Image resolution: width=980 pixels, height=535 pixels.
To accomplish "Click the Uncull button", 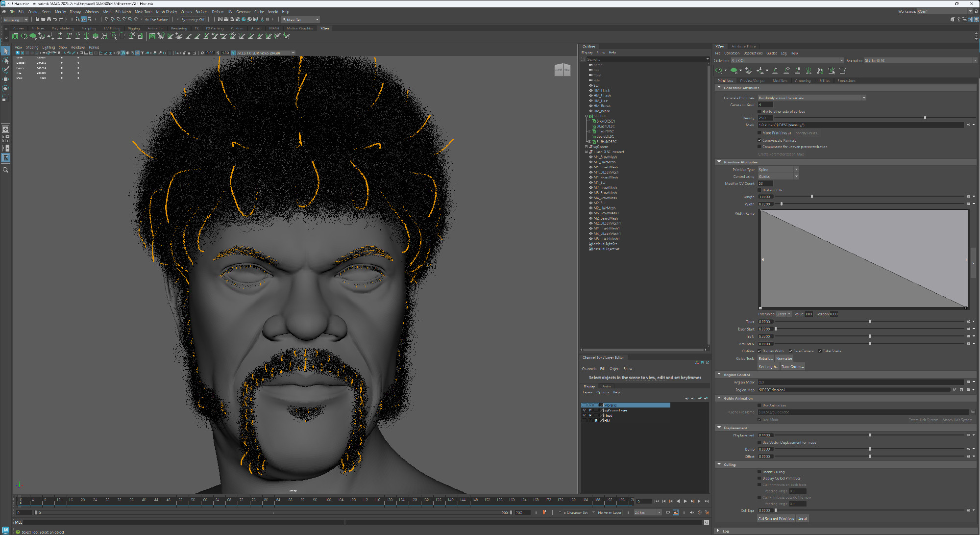I will click(x=802, y=519).
